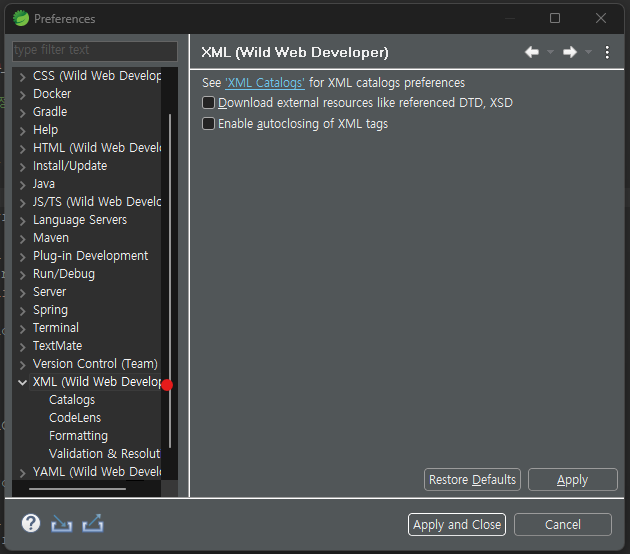Click the back navigation arrow icon
Image resolution: width=630 pixels, height=554 pixels.
tap(532, 52)
